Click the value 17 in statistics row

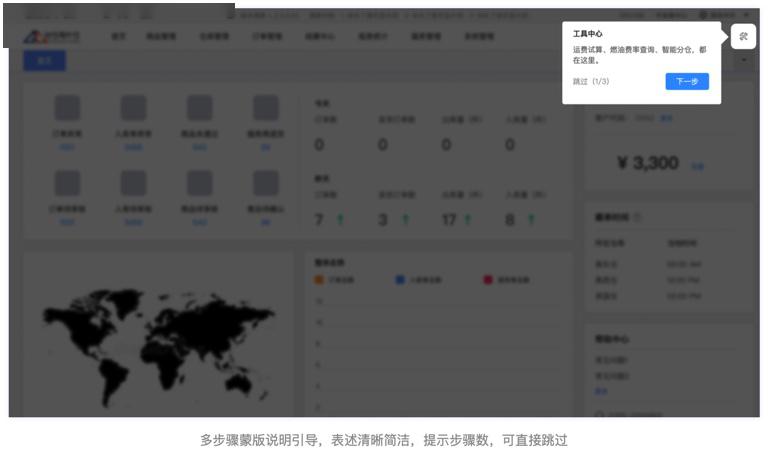tap(449, 220)
